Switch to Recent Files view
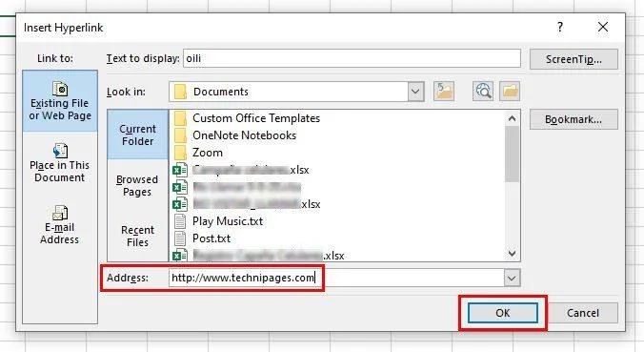This screenshot has height=352, width=644. 137,236
